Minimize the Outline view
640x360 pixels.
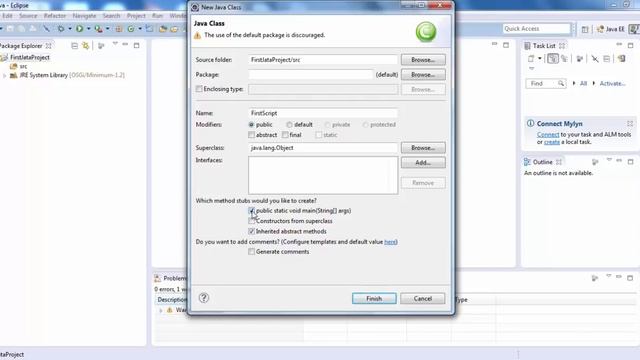pos(619,161)
